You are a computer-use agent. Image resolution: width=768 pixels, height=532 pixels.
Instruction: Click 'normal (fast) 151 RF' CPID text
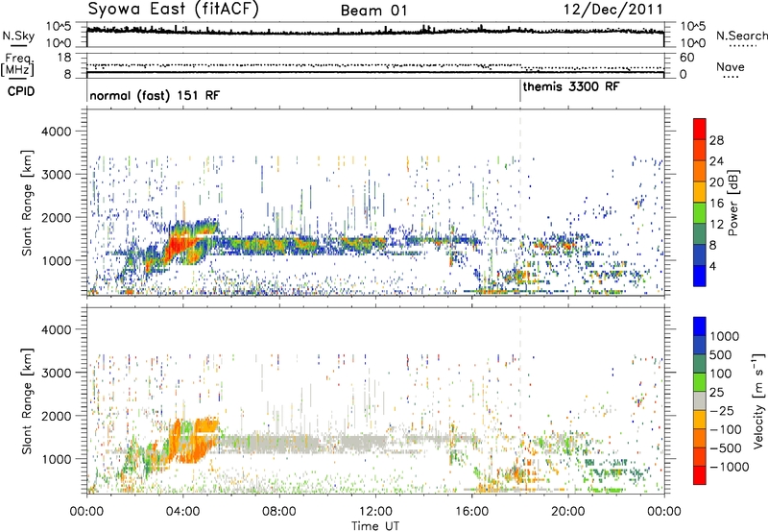coord(155,95)
